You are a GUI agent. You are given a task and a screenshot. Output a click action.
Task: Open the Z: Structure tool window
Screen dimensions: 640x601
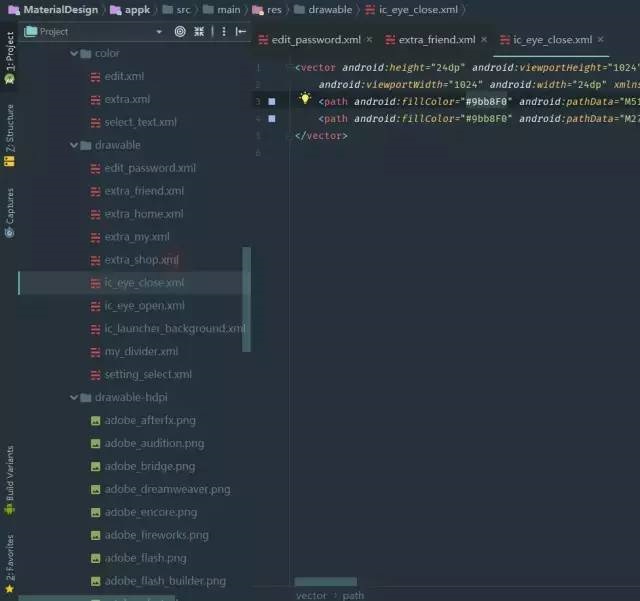[10, 135]
